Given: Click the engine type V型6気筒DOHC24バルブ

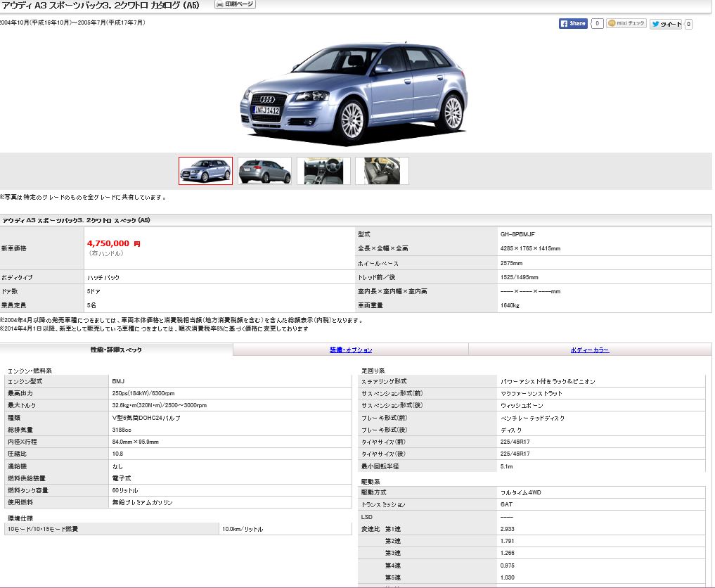Looking at the screenshot, I should [x=146, y=417].
